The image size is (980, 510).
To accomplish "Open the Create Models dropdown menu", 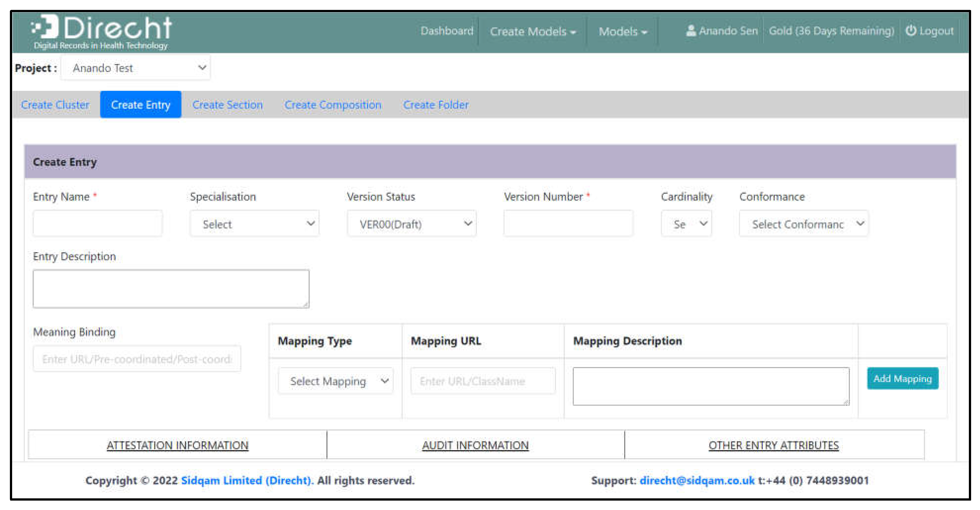I will (532, 32).
